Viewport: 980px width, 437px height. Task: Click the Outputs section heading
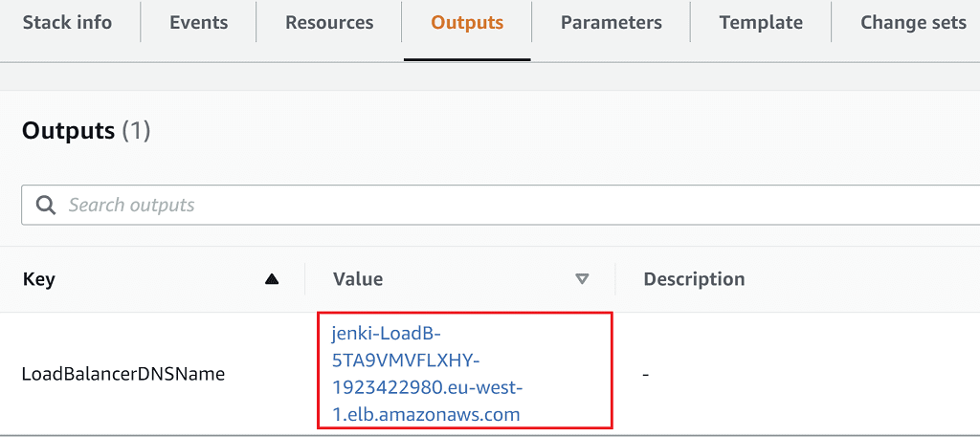click(67, 131)
